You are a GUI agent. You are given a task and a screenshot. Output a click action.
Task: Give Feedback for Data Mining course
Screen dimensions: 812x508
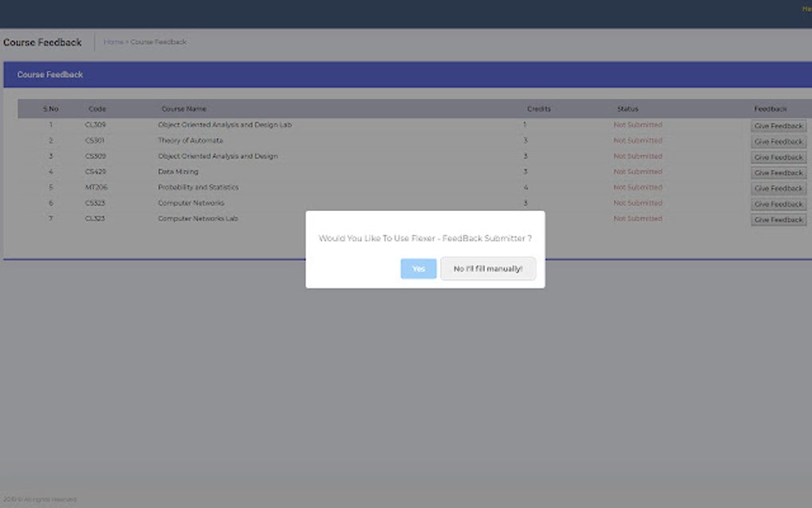[x=778, y=172]
